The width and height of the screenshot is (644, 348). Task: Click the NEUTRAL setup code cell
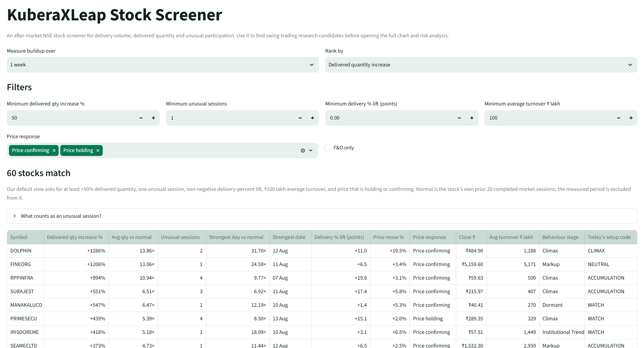click(x=611, y=264)
